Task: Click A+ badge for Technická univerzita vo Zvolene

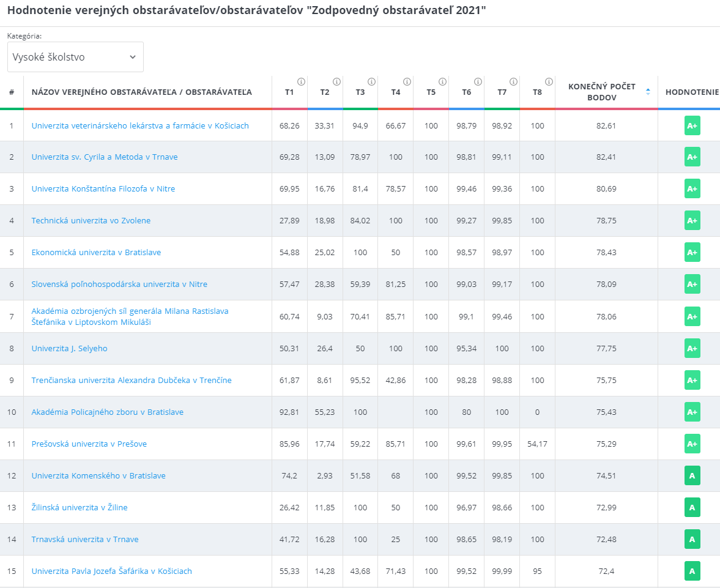Action: tap(692, 220)
